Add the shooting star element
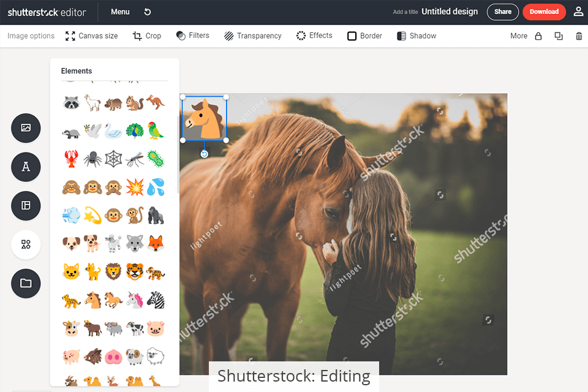This screenshot has height=392, width=588. click(92, 216)
